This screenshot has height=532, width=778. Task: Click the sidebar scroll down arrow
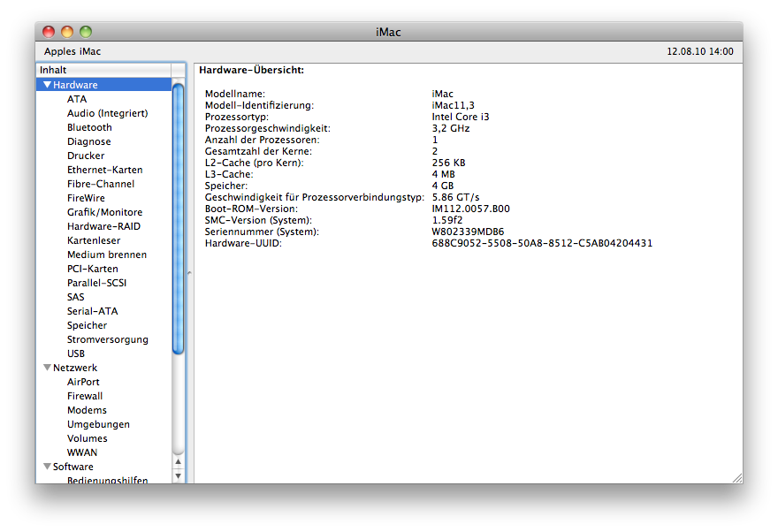(x=178, y=476)
